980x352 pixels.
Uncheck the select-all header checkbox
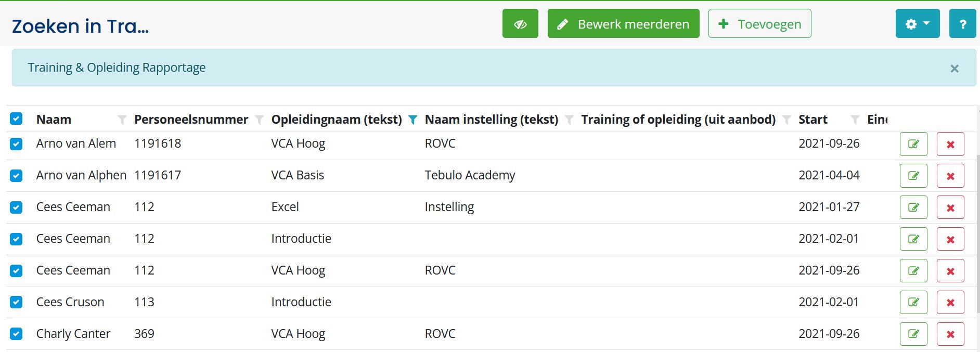coord(16,119)
